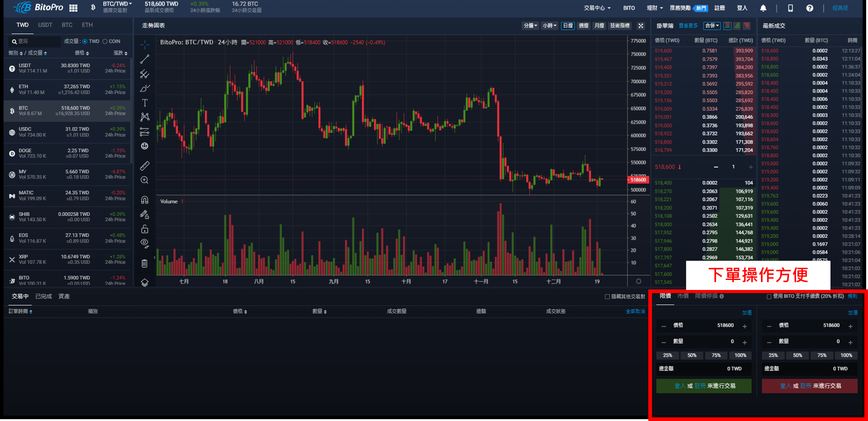Click 查看更多 order book link
Screen dimensions: 868x421
point(688,26)
